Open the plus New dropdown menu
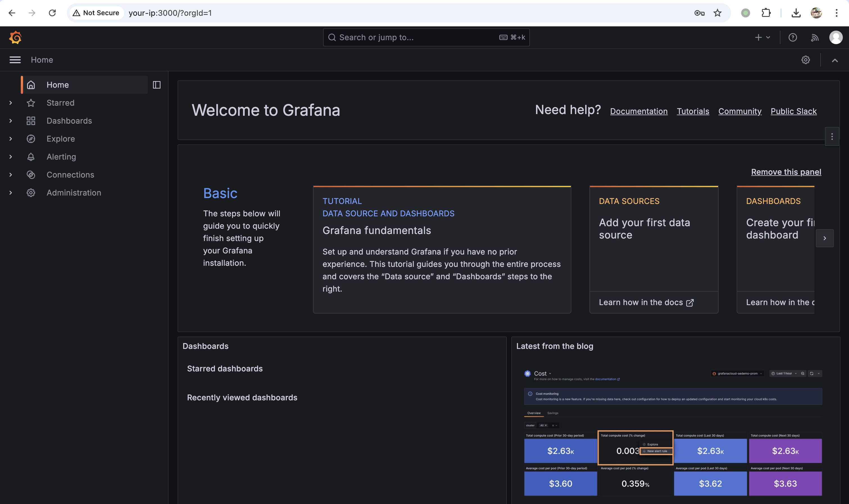Viewport: 849px width, 504px height. 762,37
